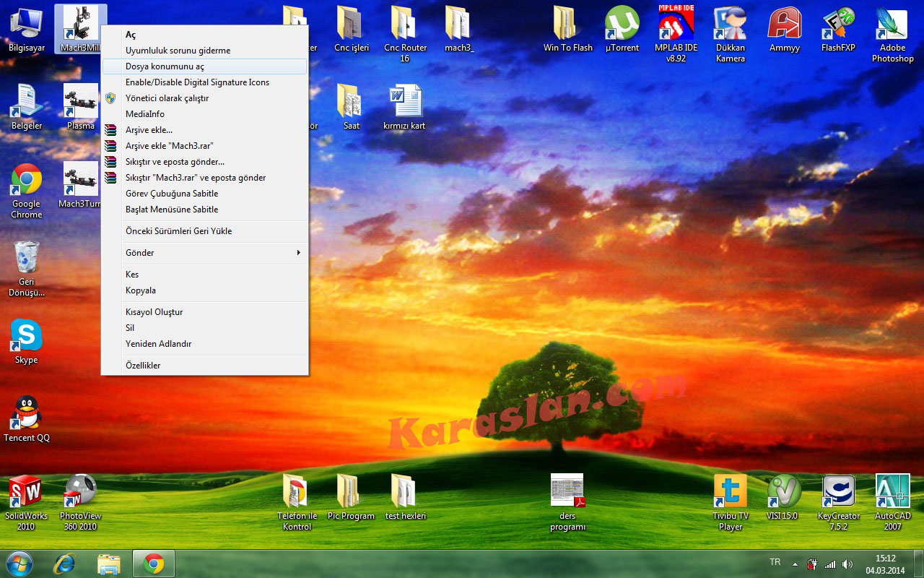The height and width of the screenshot is (578, 924).
Task: Select the Win To Flash folder
Action: [567, 30]
